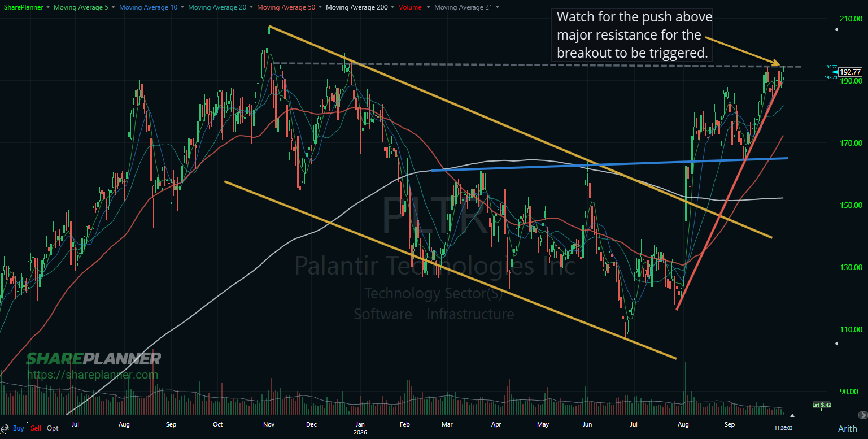This screenshot has width=868, height=439.
Task: Expand the Moving Average 20 dropdown arrow
Action: [x=250, y=7]
